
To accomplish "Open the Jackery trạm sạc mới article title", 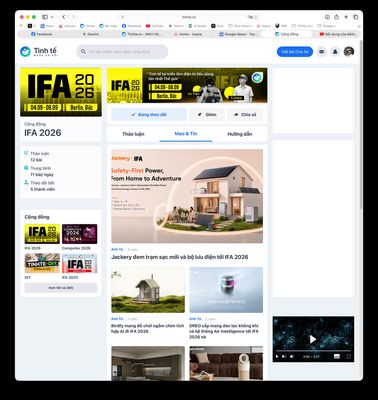I will click(x=180, y=257).
